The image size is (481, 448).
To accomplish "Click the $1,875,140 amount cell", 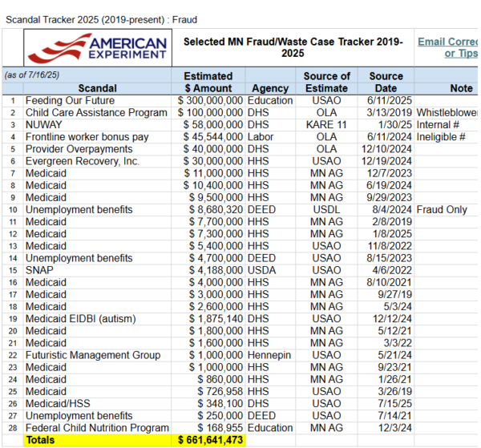I will [208, 319].
